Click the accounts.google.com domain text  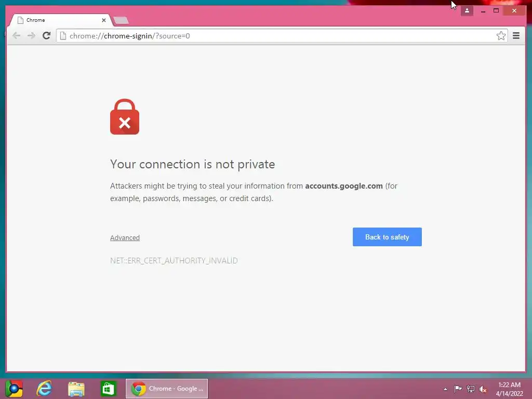coord(344,186)
